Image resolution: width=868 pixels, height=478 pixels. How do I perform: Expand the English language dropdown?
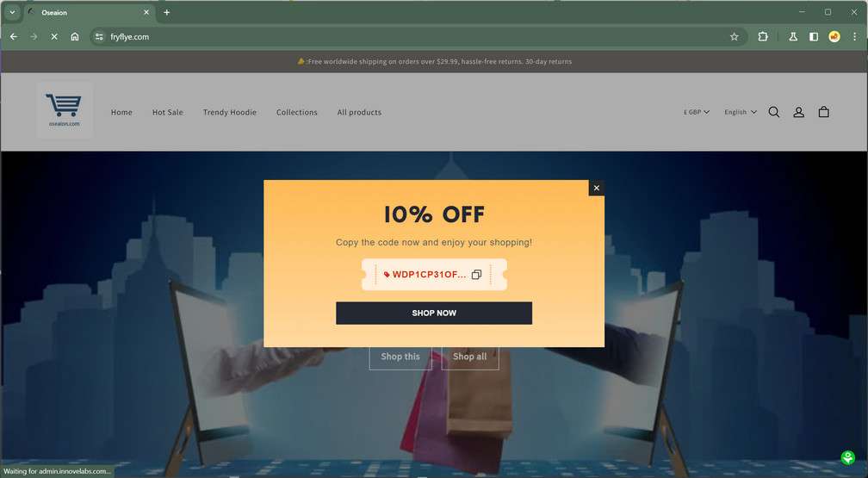pyautogui.click(x=741, y=112)
